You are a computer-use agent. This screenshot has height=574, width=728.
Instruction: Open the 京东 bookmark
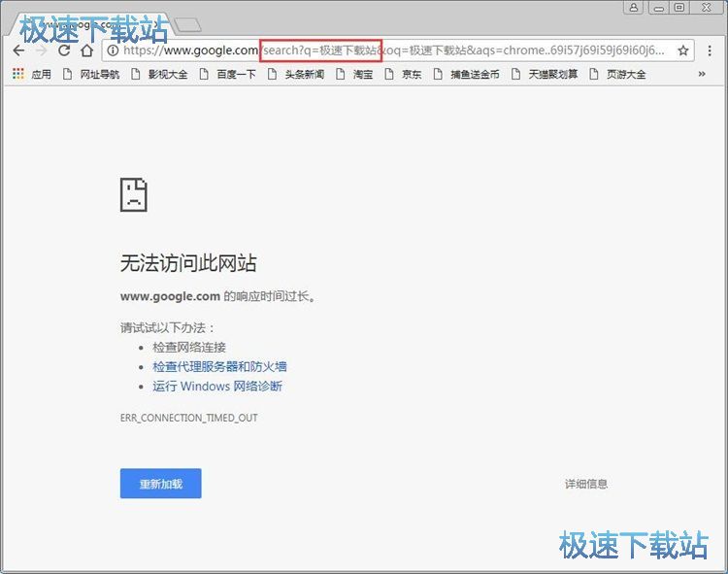[403, 75]
